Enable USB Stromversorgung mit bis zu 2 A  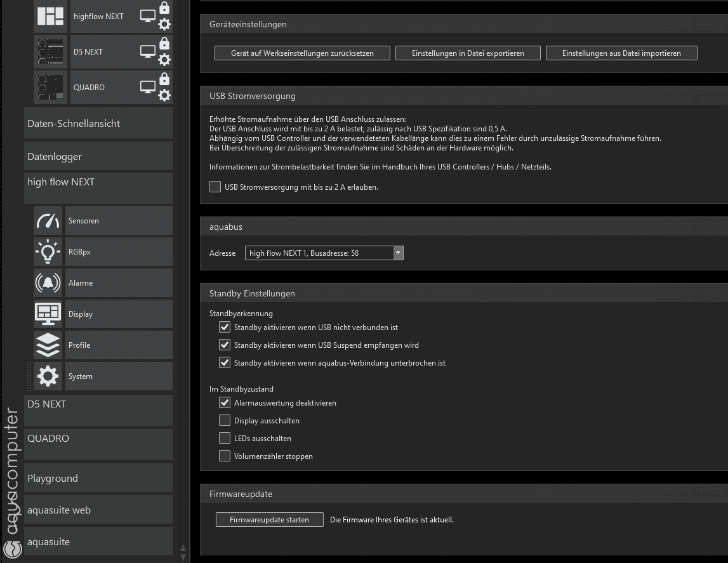(x=215, y=187)
